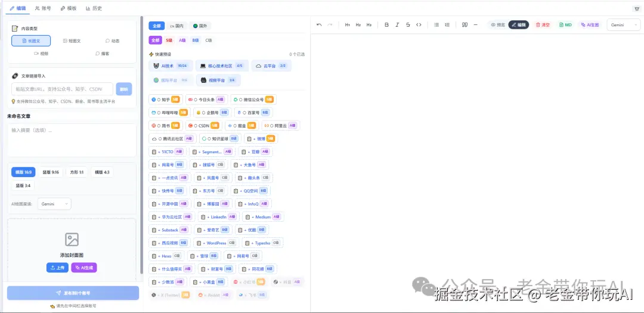644x313 pixels.
Task: Choose 播客 content type
Action: coord(103,54)
